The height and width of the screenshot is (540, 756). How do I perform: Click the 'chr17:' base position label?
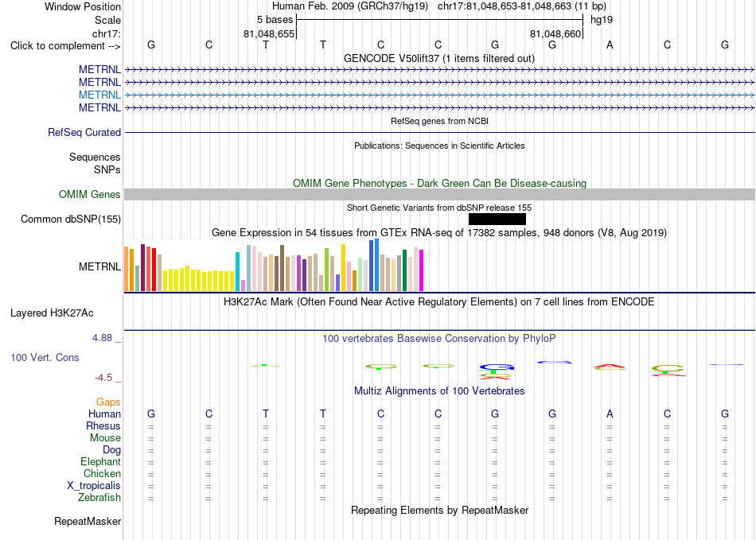click(107, 33)
